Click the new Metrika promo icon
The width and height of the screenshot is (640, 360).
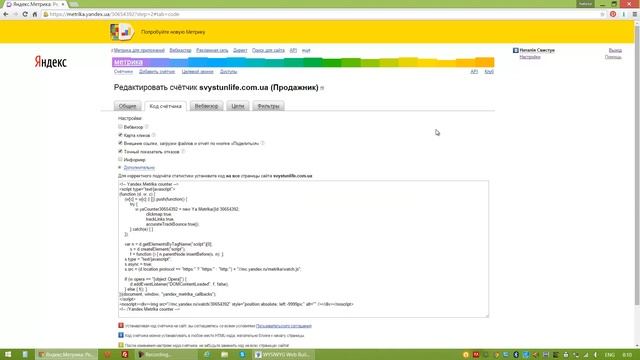point(122,32)
